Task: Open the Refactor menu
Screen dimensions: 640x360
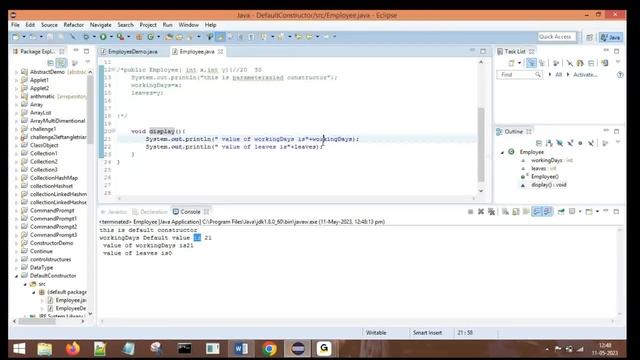Action: point(73,25)
